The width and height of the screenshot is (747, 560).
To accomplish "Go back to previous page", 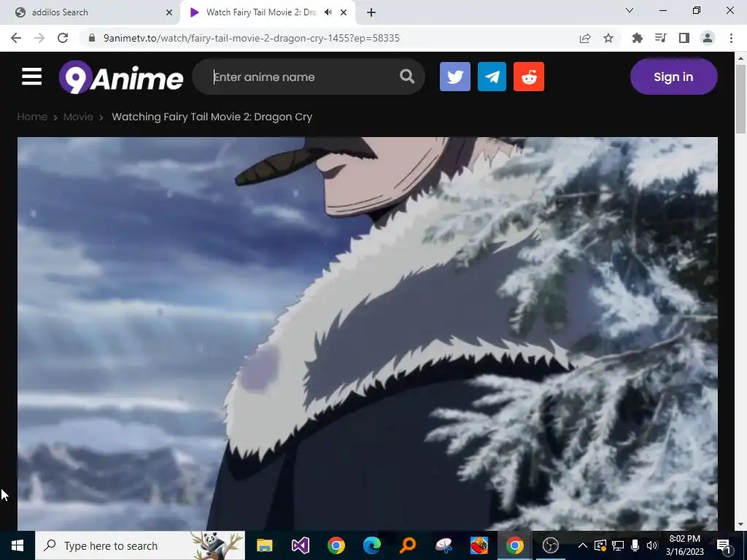I will [x=16, y=38].
